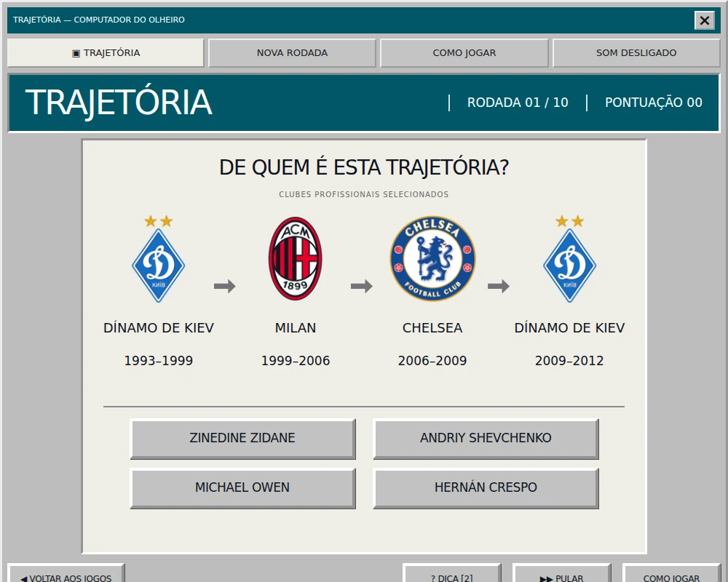
Task: Click the Pontuação 00 score
Action: (653, 103)
